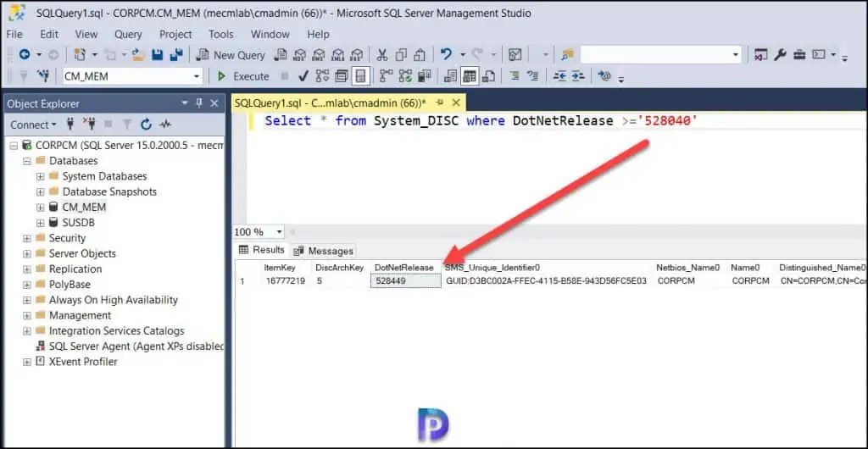The width and height of the screenshot is (868, 449).
Task: Expand the Security folder
Action: coord(26,238)
